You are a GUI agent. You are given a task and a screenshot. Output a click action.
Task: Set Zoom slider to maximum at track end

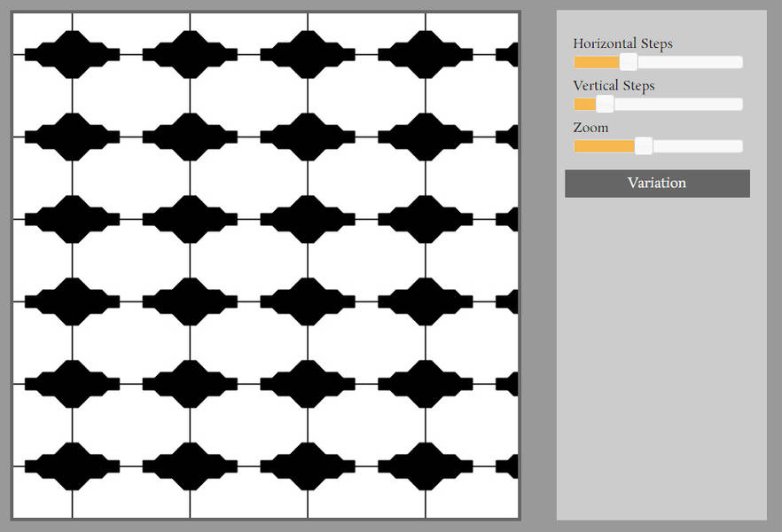739,146
